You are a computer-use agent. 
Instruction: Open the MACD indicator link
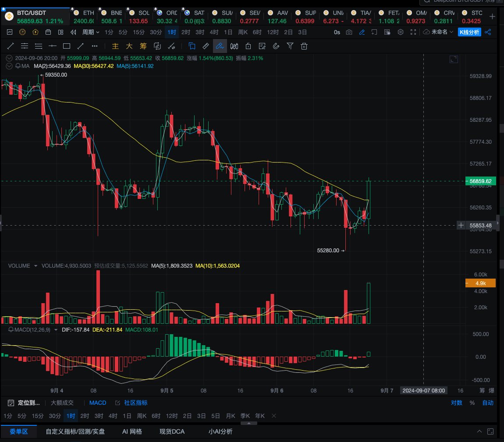coord(98,403)
